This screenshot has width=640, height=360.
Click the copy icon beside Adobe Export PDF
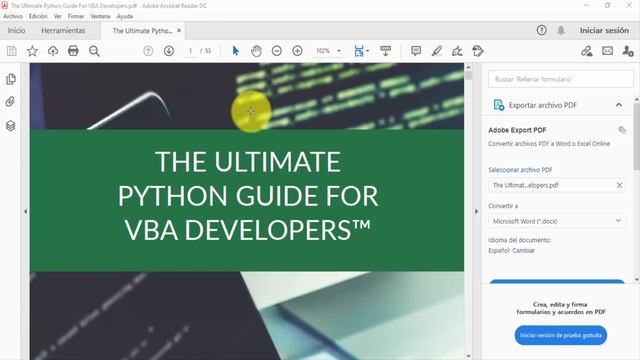pyautogui.click(x=622, y=130)
